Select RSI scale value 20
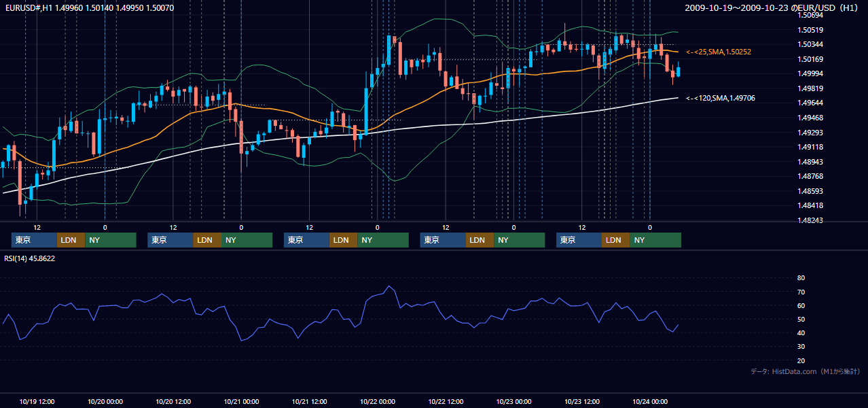This screenshot has width=868, height=408. (801, 360)
